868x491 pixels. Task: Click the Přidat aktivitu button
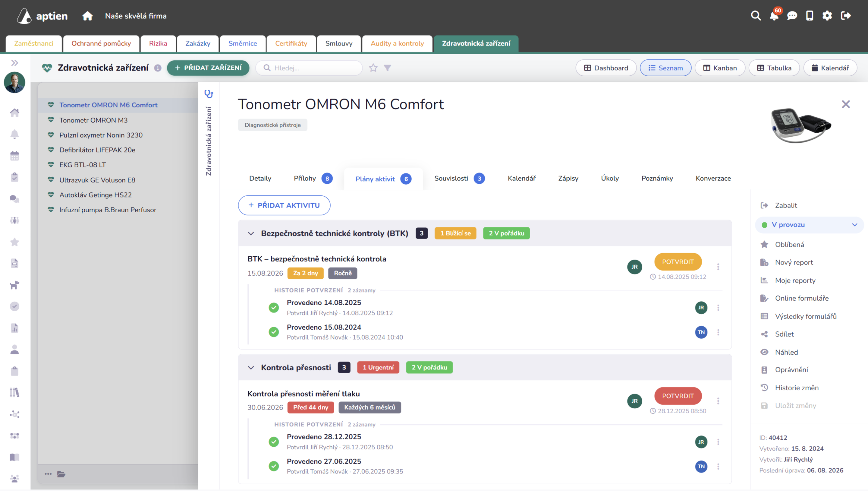[284, 205]
